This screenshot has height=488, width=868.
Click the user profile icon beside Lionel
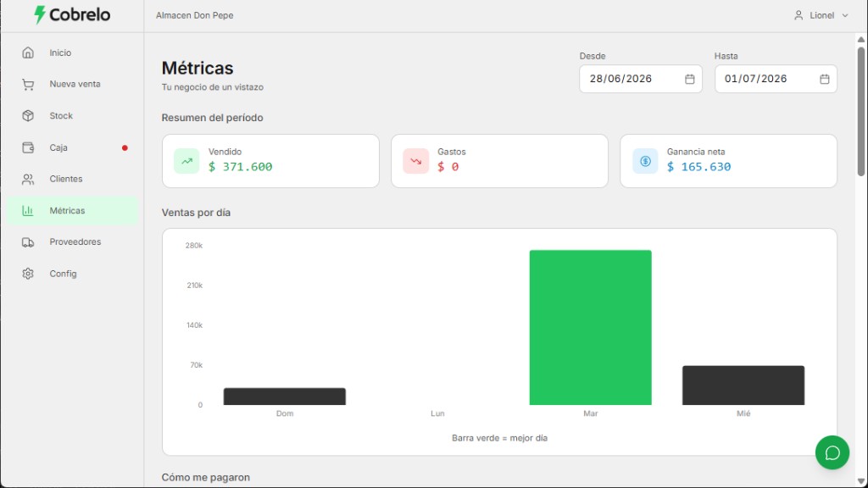coord(798,15)
